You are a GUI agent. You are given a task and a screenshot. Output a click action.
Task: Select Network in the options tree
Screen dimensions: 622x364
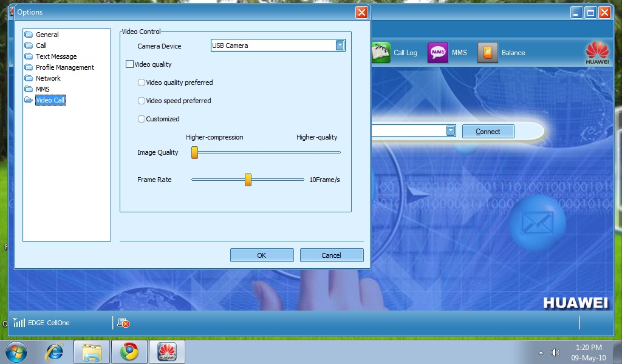(x=49, y=78)
